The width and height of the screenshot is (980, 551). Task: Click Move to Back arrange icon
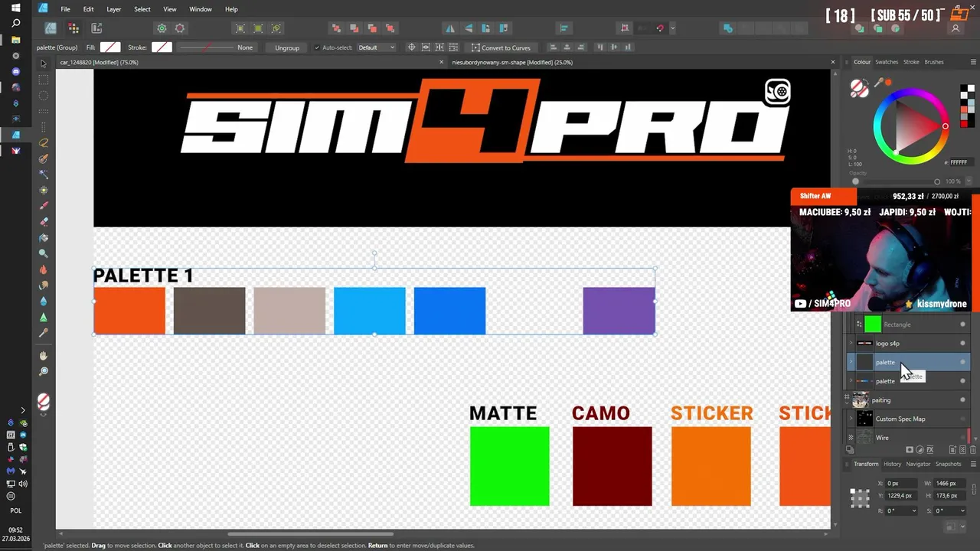tap(336, 28)
